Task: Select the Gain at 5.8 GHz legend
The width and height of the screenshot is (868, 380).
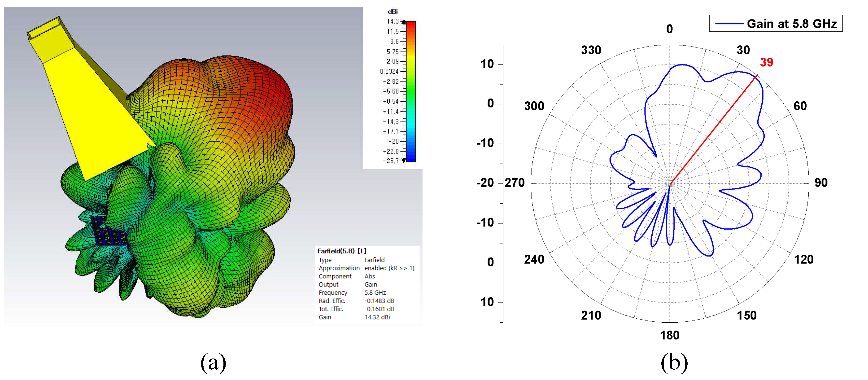Action: tap(792, 24)
